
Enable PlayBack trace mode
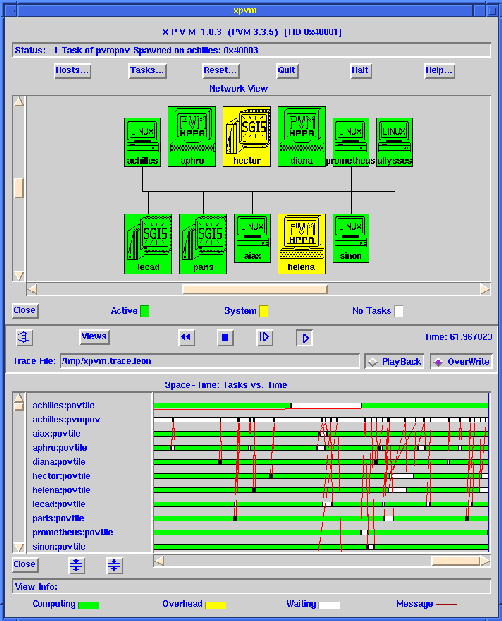(394, 362)
